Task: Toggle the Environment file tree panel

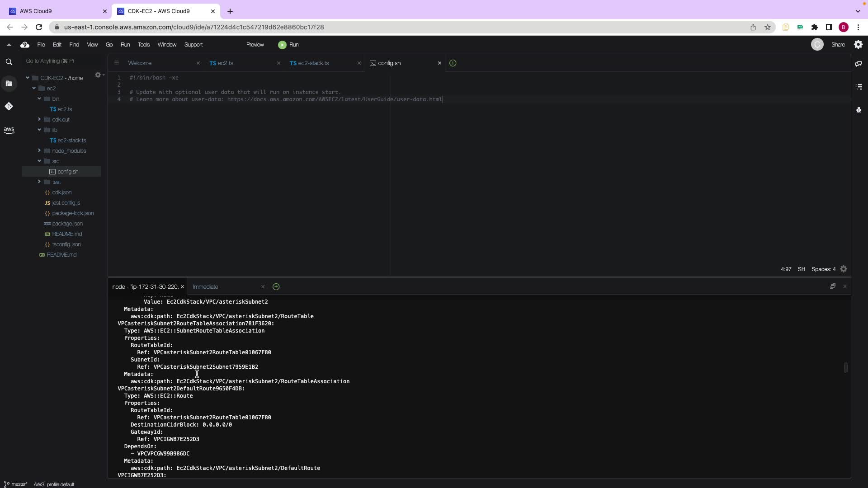Action: (9, 84)
